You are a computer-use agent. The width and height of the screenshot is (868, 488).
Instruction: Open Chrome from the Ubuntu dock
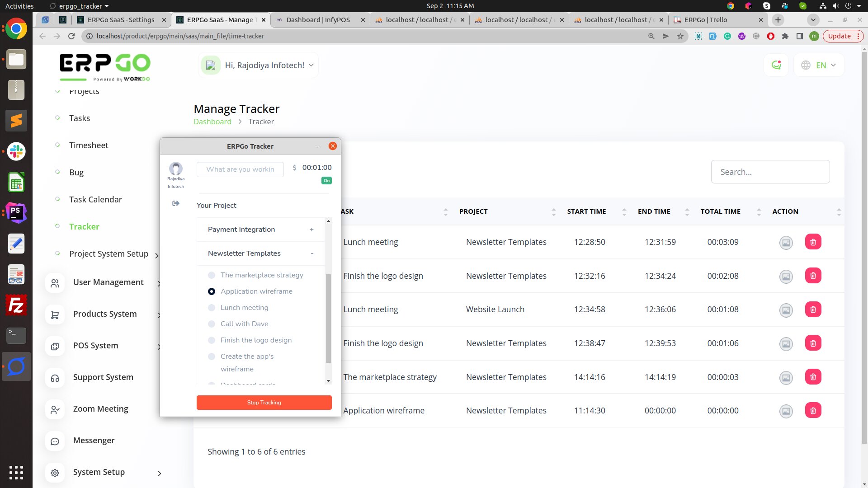click(x=16, y=29)
